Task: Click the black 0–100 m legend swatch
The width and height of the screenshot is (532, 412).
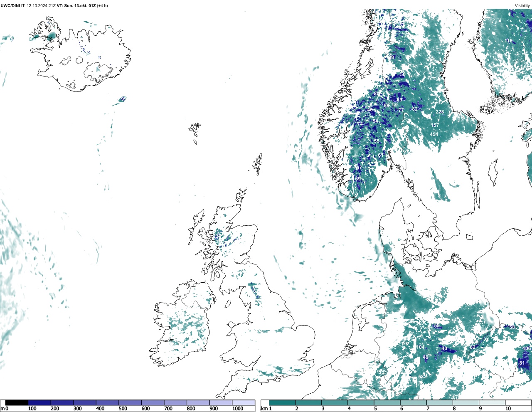Action: [x=17, y=402]
